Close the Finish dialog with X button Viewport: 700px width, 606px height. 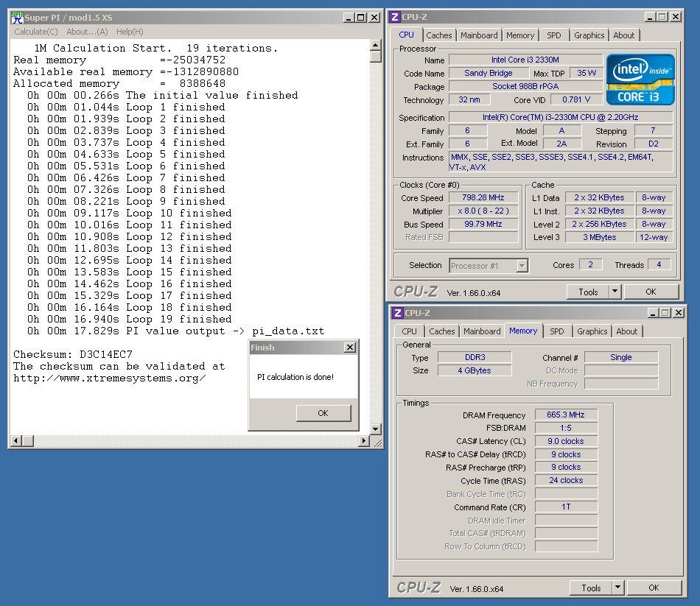coord(350,347)
